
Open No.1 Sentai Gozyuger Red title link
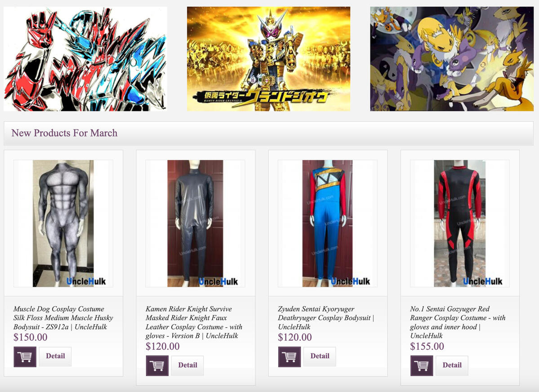pos(458,322)
